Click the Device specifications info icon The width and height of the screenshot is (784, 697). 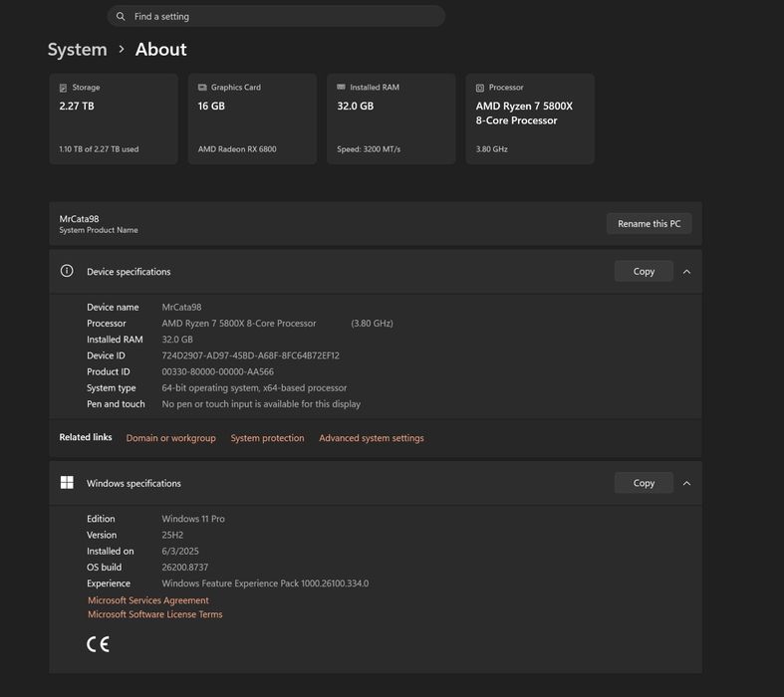67,271
